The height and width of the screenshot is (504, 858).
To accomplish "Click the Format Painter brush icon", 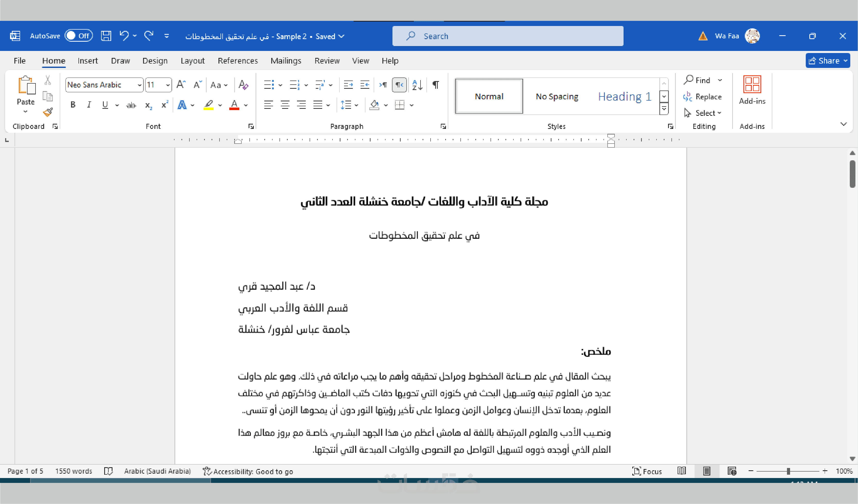I will [48, 112].
